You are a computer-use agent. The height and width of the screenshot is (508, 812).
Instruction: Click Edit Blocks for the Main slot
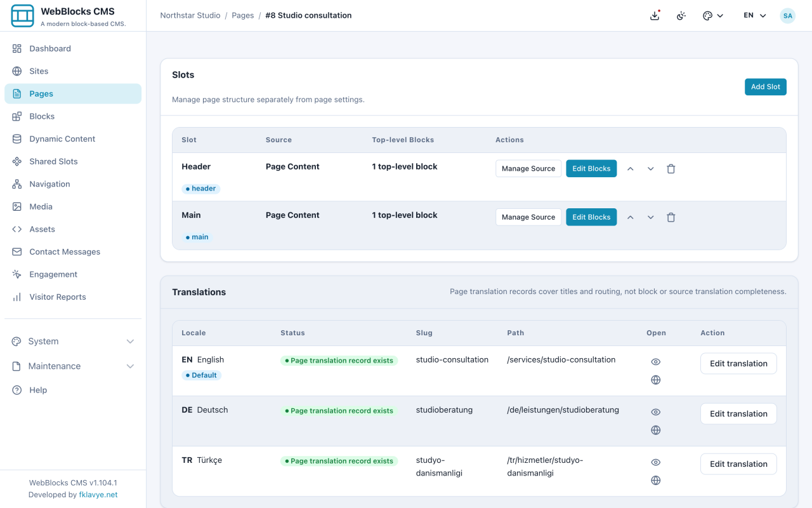pos(591,217)
